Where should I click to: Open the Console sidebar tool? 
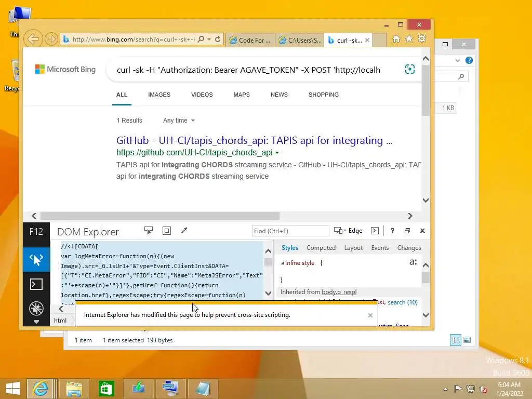click(36, 284)
